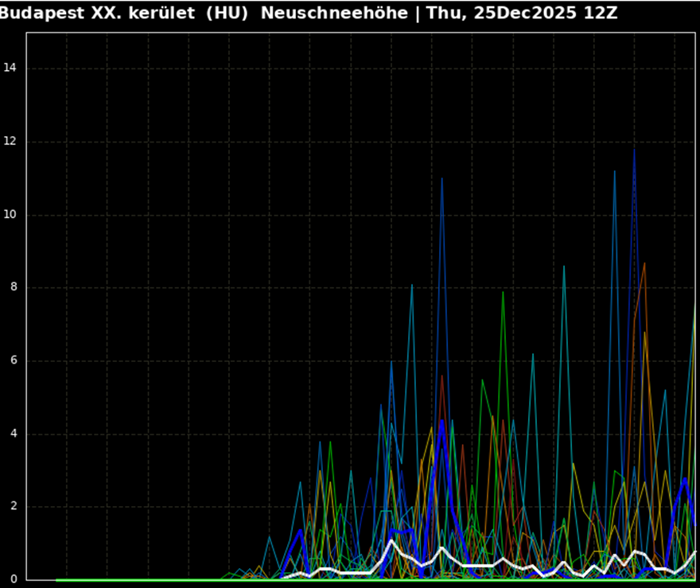
Task: Click the orange line peak just under 9
Action: 644,263
